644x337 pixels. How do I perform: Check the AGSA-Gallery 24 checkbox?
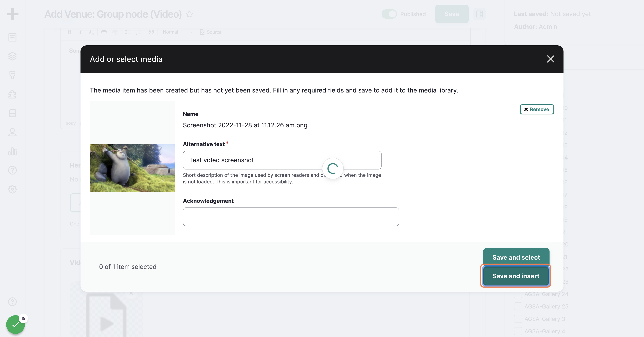click(518, 294)
